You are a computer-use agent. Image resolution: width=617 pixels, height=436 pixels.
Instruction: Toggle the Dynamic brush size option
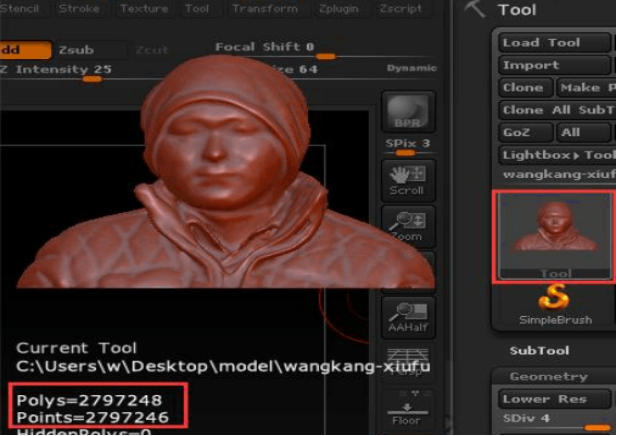click(x=410, y=69)
